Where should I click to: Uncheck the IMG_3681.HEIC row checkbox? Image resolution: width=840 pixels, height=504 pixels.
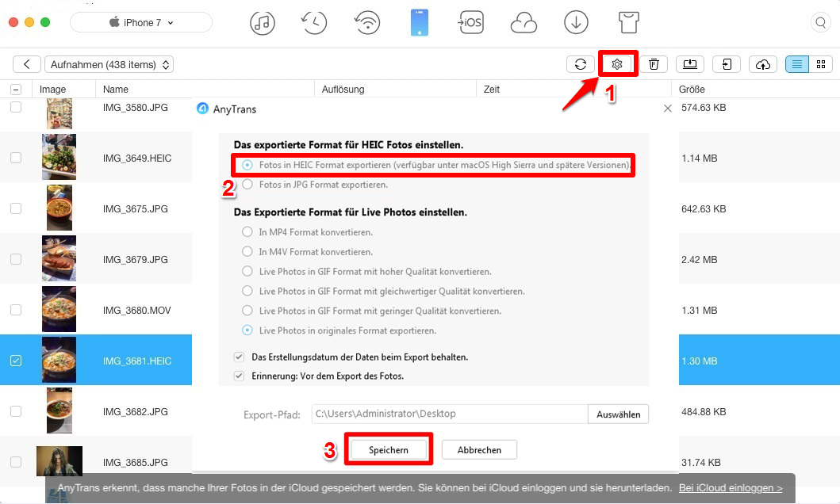pos(16,361)
